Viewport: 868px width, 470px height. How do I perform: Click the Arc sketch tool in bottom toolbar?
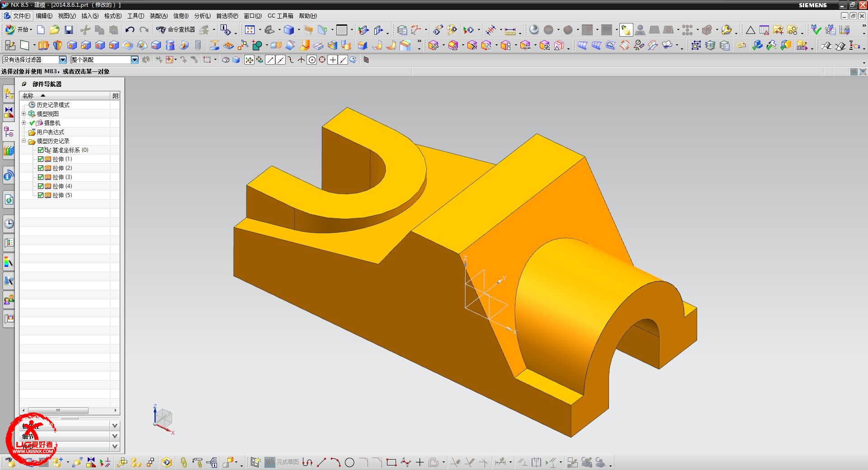pos(335,462)
